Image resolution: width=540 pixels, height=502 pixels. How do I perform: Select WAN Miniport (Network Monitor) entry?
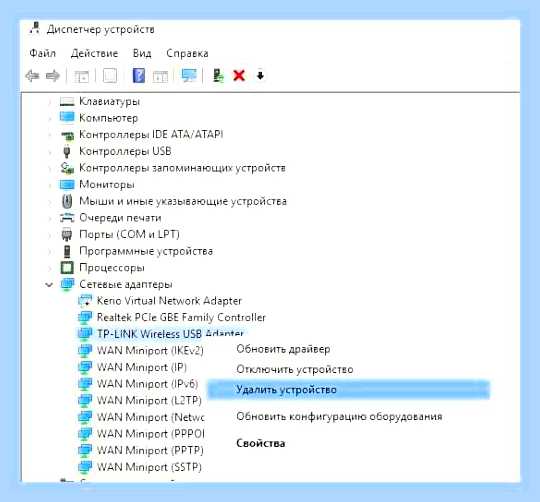tap(150, 417)
